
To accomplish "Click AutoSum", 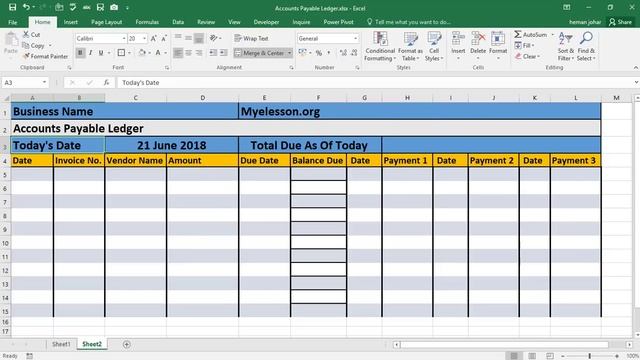I will click(x=531, y=35).
